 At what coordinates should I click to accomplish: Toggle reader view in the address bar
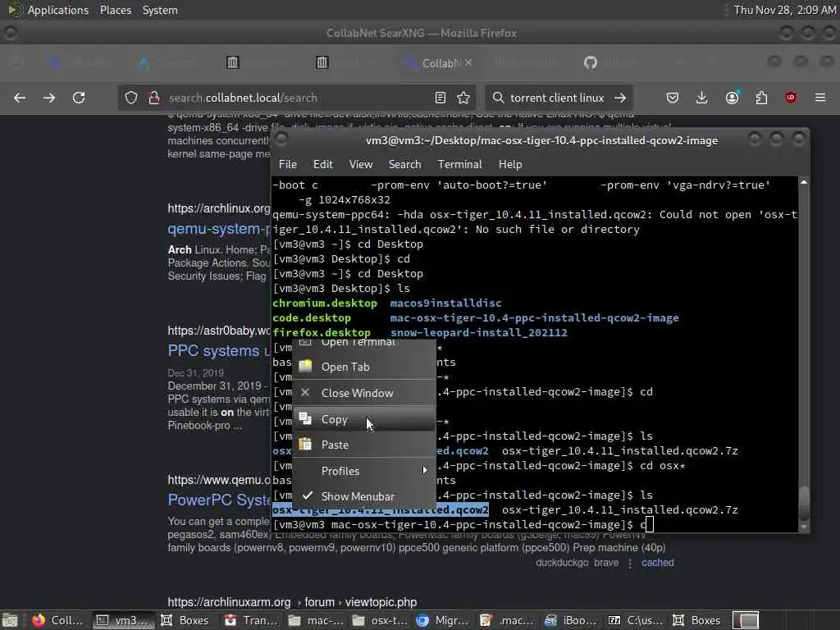tap(441, 98)
